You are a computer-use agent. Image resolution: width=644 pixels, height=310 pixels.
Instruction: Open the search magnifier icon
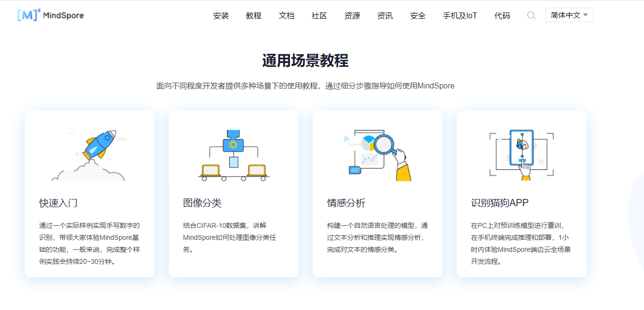coord(531,15)
